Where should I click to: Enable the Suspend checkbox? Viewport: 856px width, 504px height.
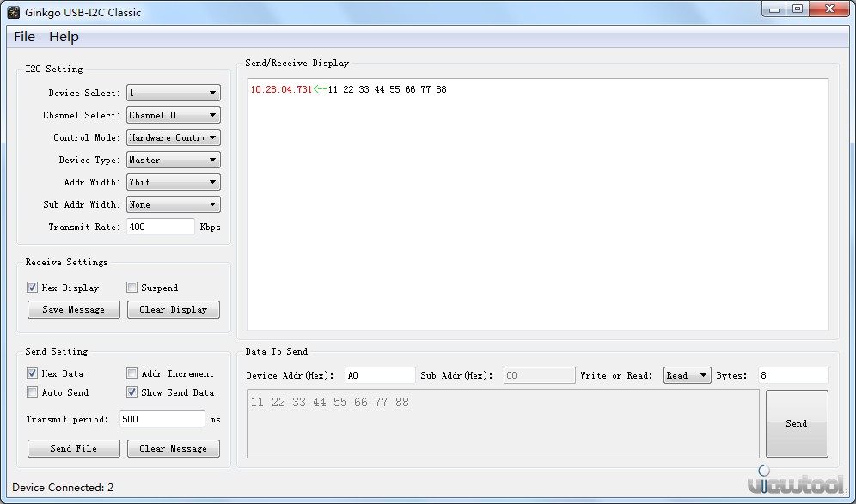point(131,288)
